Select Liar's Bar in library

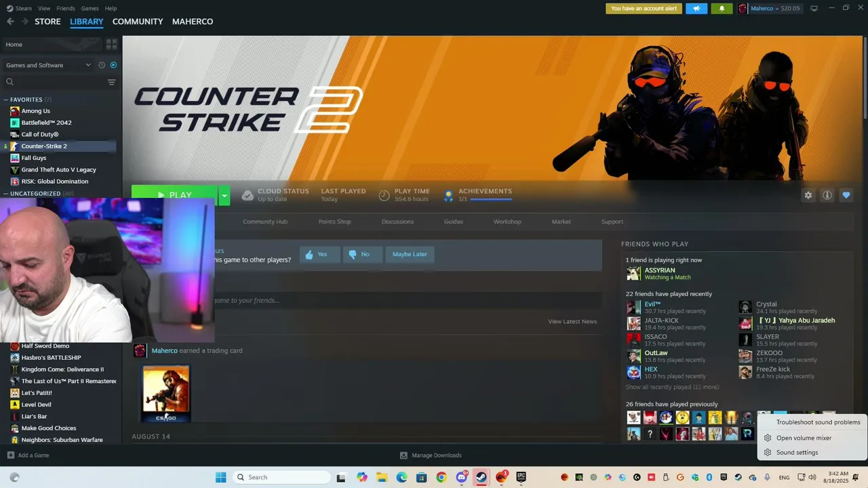pos(34,416)
